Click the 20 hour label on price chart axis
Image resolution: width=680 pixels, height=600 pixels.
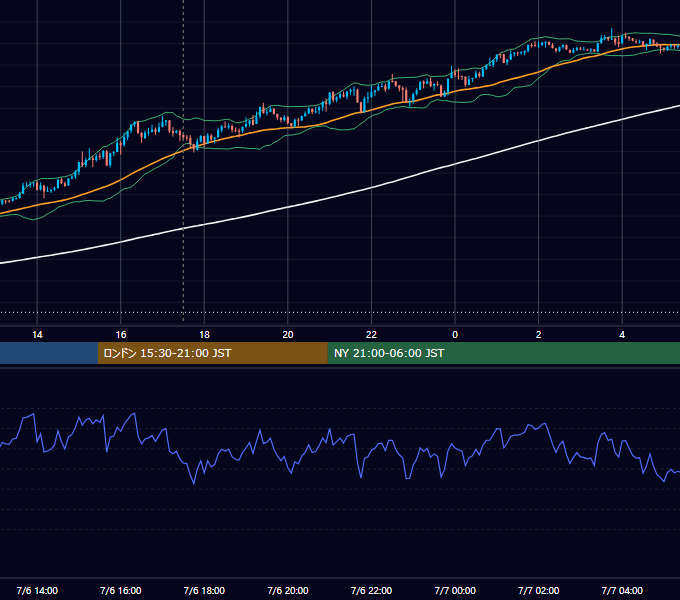[x=288, y=335]
